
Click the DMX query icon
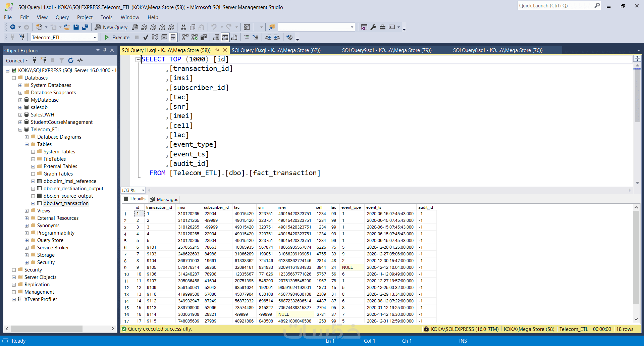153,27
